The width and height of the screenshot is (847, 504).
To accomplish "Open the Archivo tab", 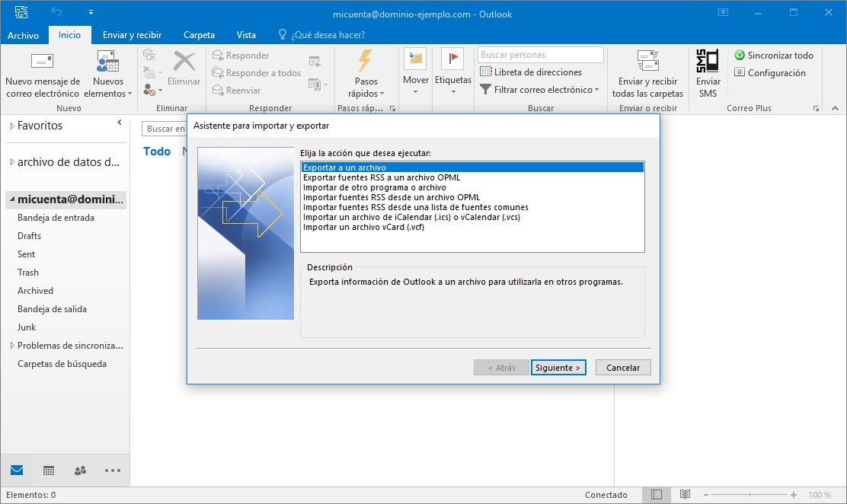I will pos(23,35).
